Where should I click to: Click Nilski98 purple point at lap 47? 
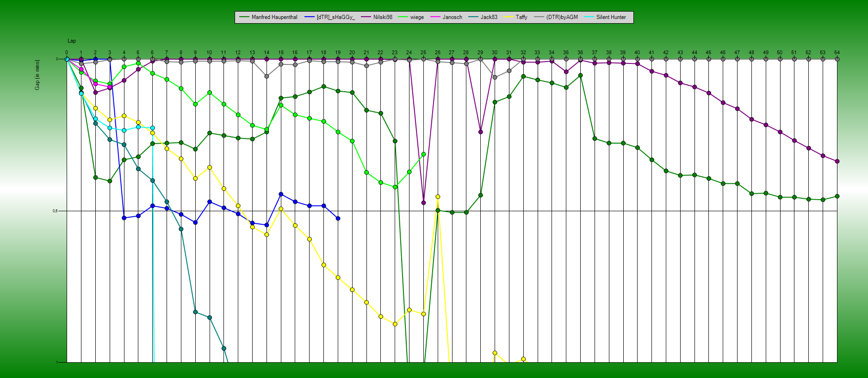[737, 109]
